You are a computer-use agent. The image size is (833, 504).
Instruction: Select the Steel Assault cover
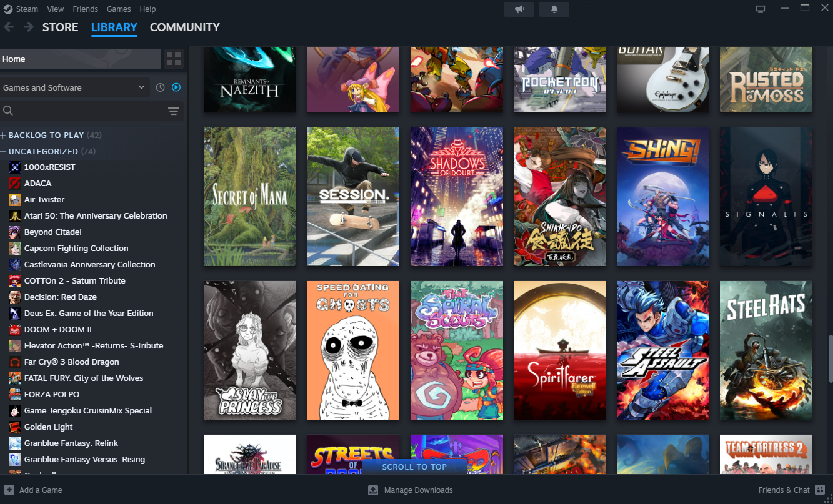click(663, 350)
